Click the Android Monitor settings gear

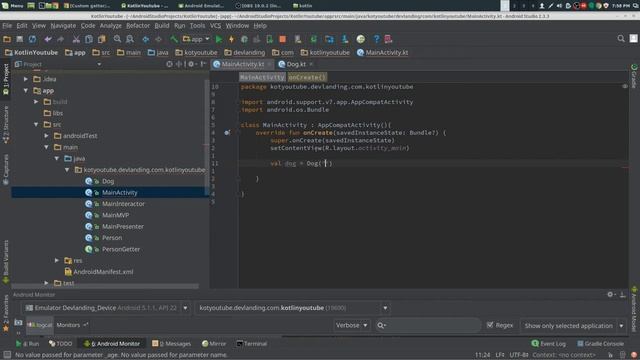(x=610, y=294)
